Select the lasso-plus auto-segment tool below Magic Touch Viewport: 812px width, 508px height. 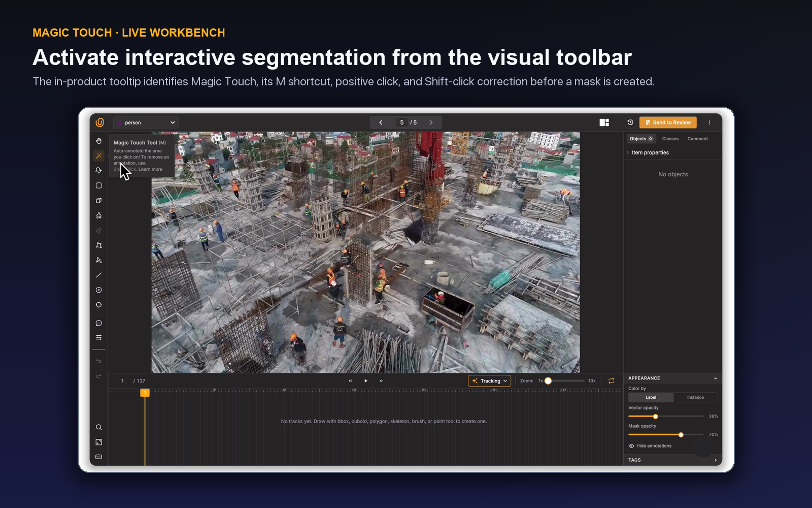coord(99,171)
